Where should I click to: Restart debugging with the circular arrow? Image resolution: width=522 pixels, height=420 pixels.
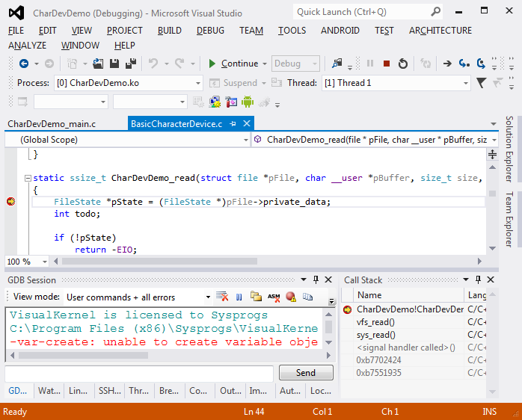click(403, 64)
